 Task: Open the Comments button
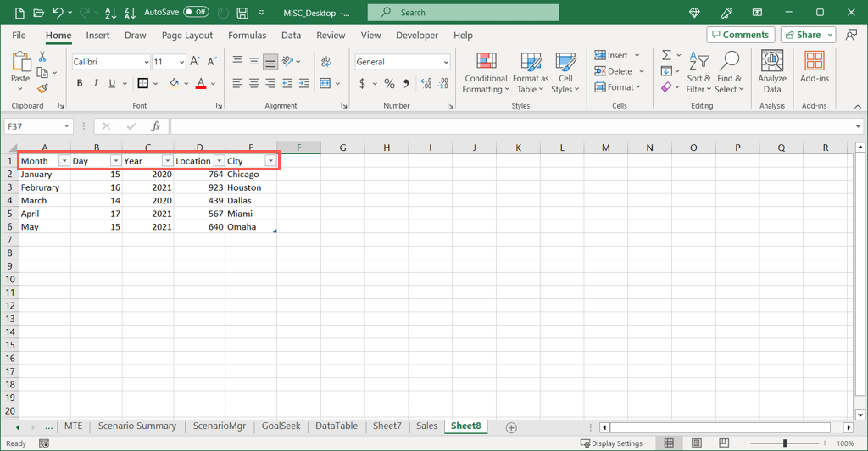pos(739,35)
